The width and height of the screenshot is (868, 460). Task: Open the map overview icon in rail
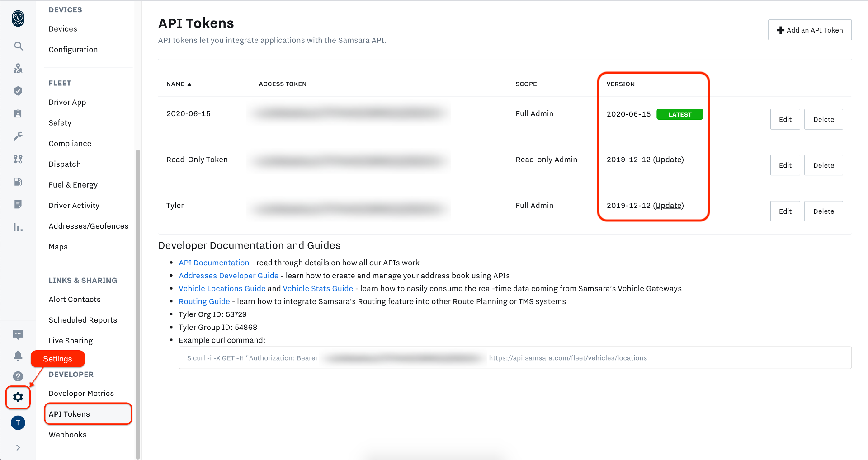[18, 68]
